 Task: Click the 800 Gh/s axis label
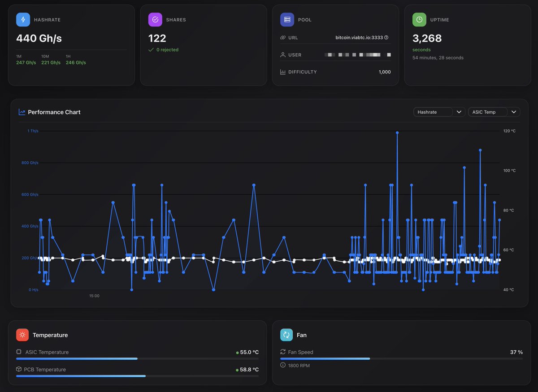click(x=30, y=163)
